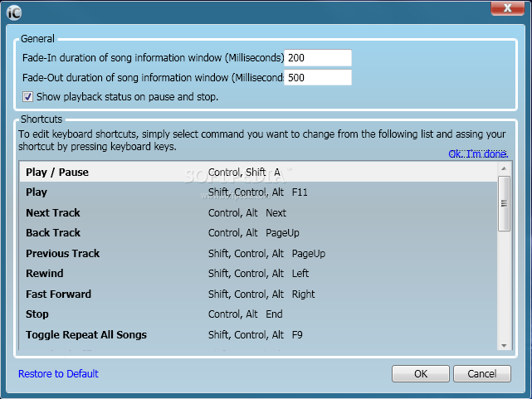Select the Toggle Repeat All Songs command
The height and width of the screenshot is (399, 532).
(x=258, y=334)
